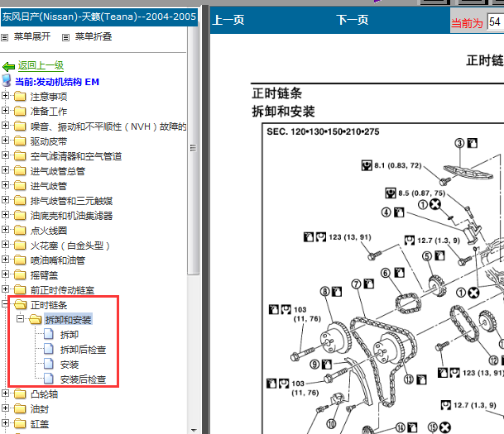Expand the 火花塞（白金头型）node
This screenshot has width=504, height=434.
(5, 245)
